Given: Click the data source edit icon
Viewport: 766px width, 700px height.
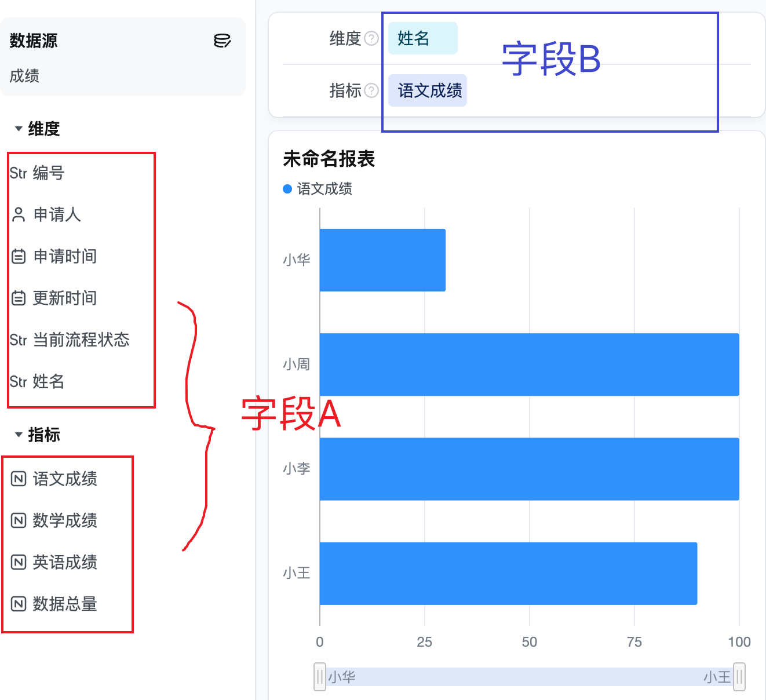Looking at the screenshot, I should [222, 41].
